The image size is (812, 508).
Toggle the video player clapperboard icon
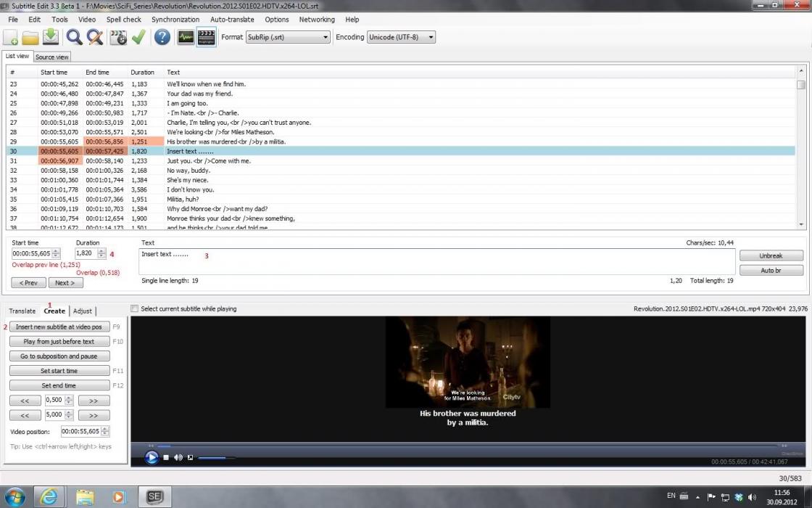point(207,37)
